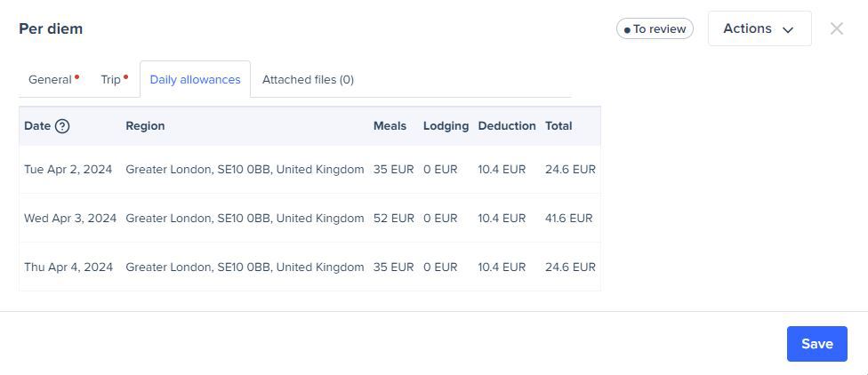The height and width of the screenshot is (375, 868).
Task: Open the Attached files tab
Action: click(308, 80)
